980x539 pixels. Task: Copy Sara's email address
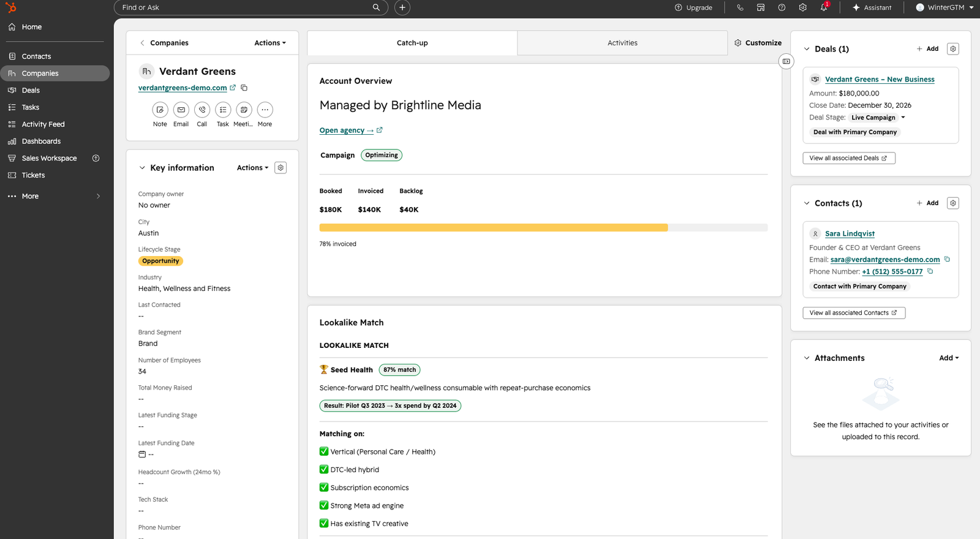947,259
